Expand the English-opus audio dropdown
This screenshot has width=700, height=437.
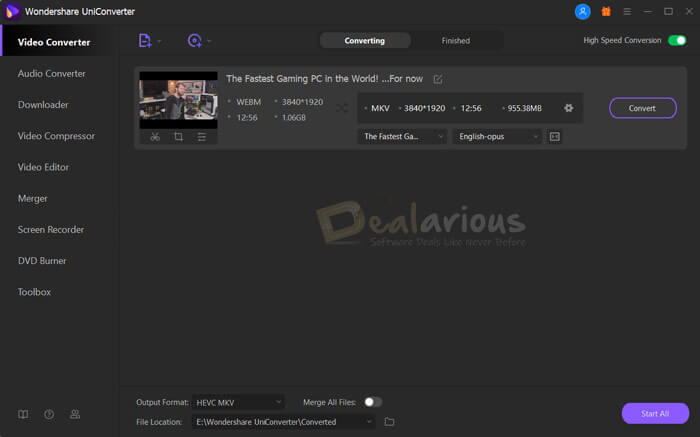point(497,137)
